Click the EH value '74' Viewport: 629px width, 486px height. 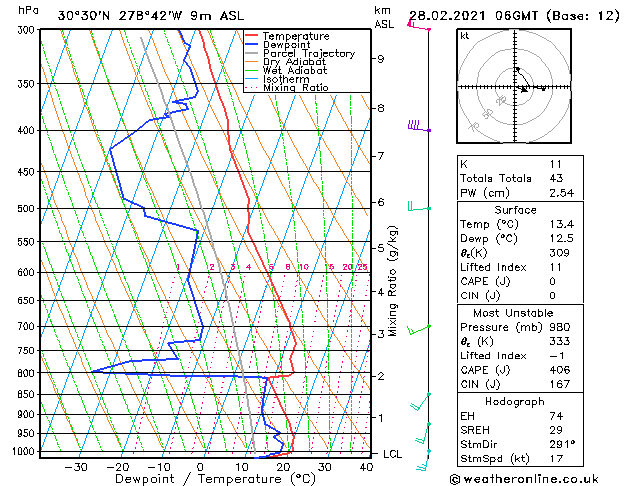click(x=556, y=416)
